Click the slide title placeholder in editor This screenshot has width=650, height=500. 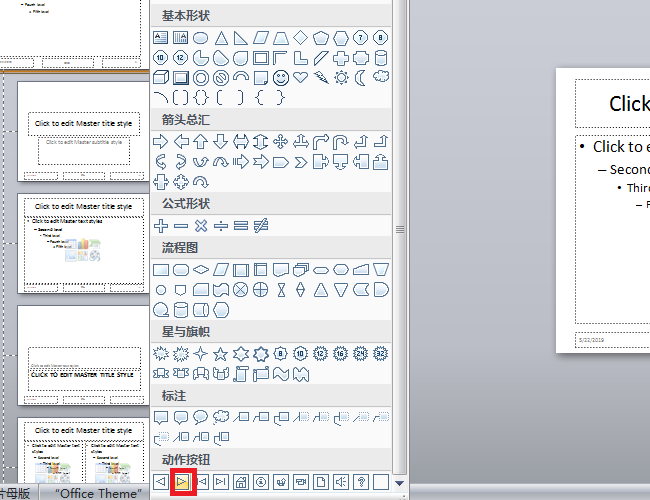pos(613,104)
